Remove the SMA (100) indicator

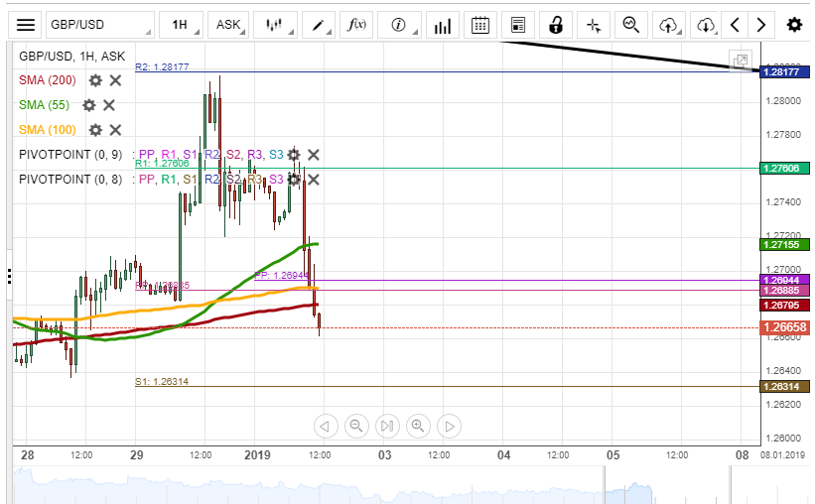(115, 130)
